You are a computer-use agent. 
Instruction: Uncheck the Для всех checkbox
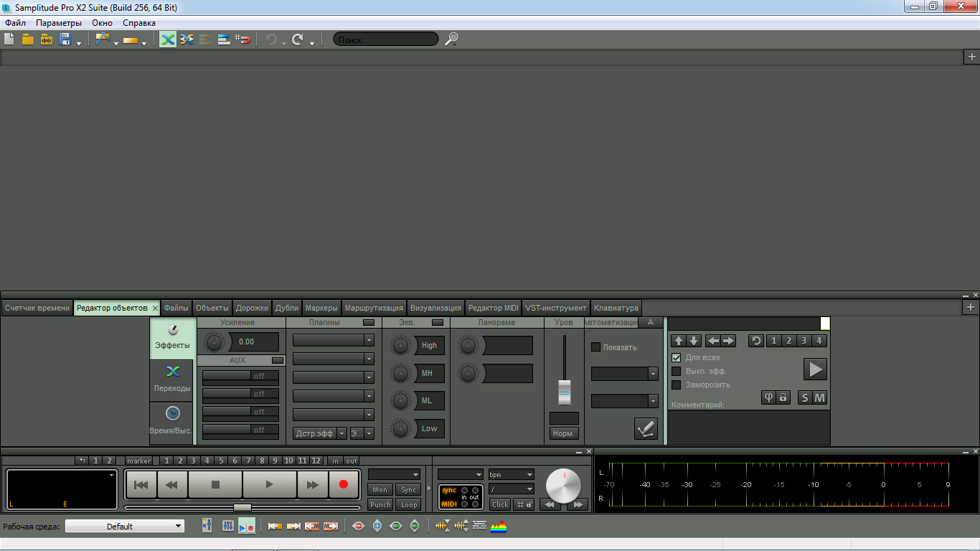[x=676, y=357]
